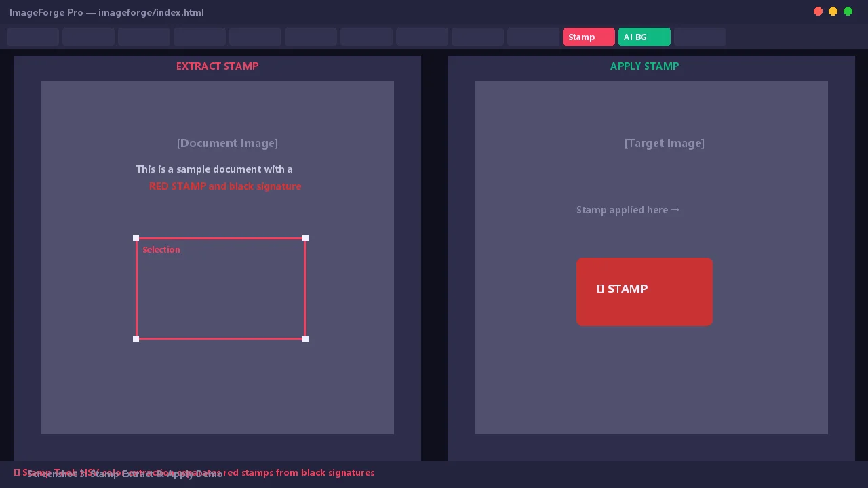This screenshot has width=868, height=488.
Task: Click the '[Document Image]' placeholder text
Action: [x=227, y=143]
